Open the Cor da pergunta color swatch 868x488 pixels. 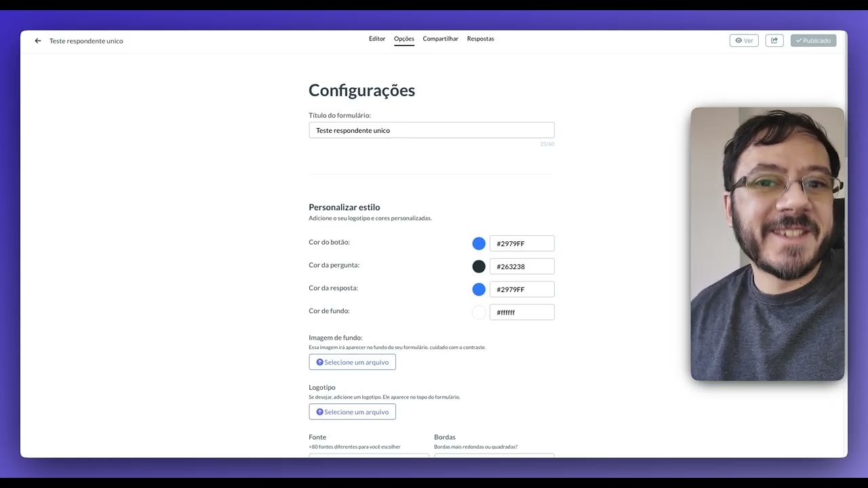pyautogui.click(x=479, y=266)
